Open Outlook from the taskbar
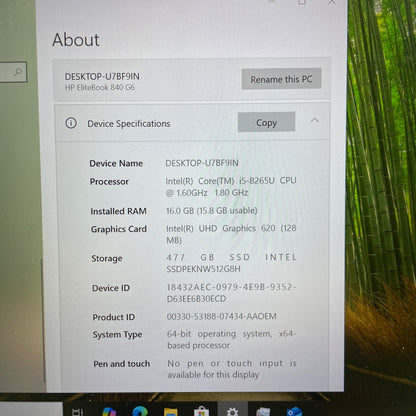This screenshot has width=416, height=416. 294,412
